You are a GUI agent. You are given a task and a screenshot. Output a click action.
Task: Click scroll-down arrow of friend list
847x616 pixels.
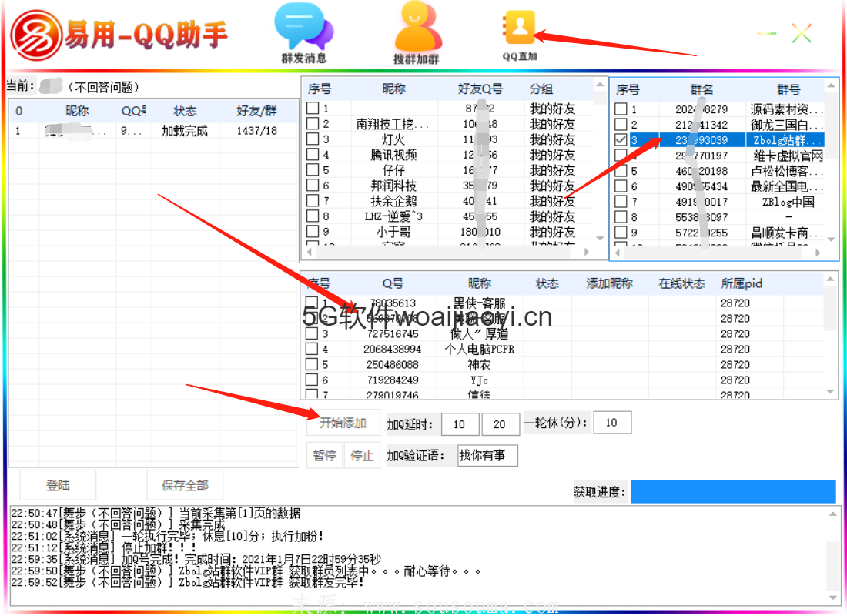pos(600,238)
